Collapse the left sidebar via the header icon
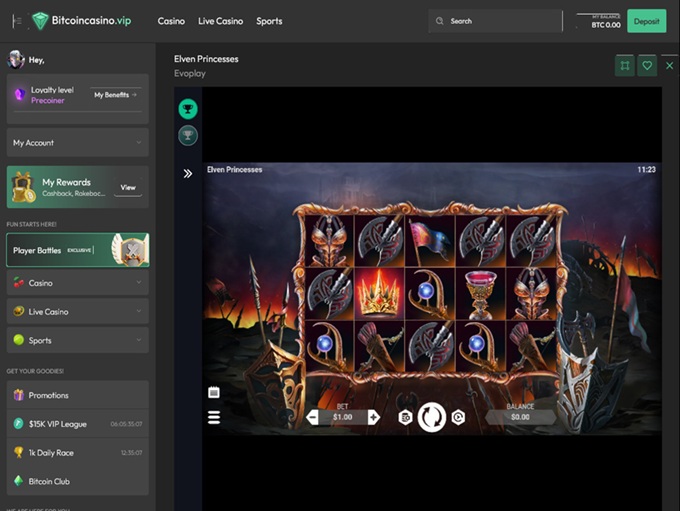680x511 pixels. [x=16, y=21]
